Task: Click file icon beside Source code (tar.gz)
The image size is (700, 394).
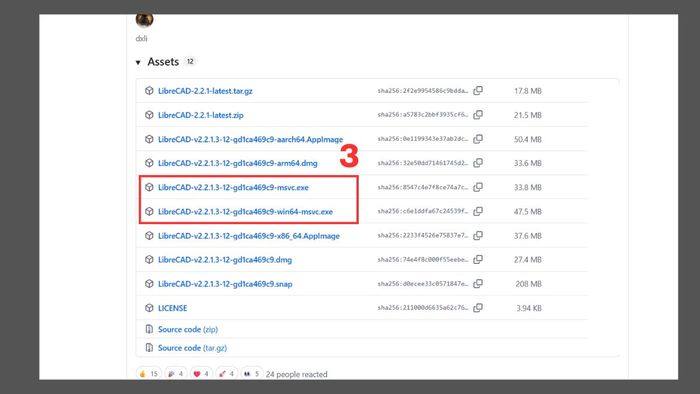Action: [x=149, y=348]
